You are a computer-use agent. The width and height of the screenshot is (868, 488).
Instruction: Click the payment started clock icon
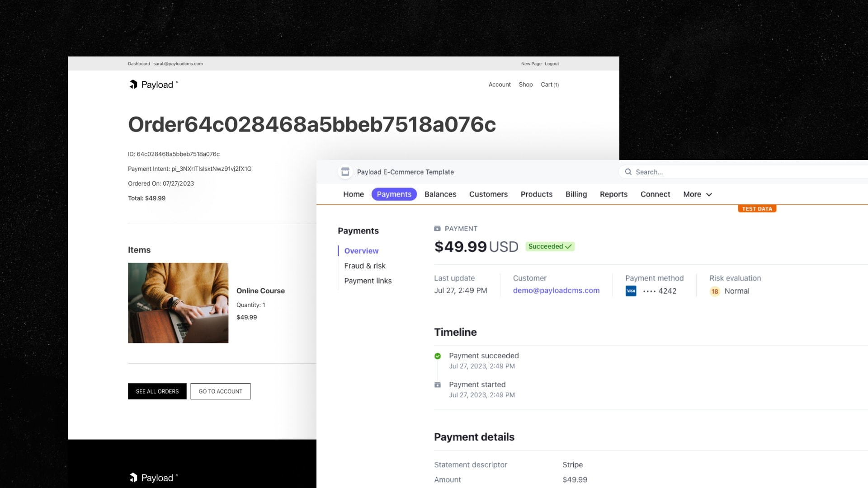pos(438,384)
